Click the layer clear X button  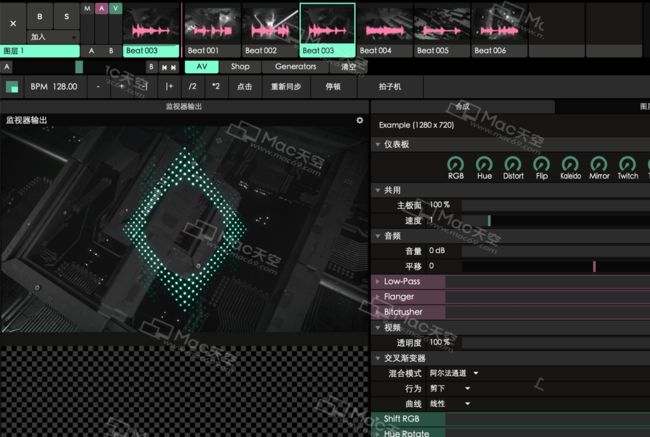tap(13, 22)
